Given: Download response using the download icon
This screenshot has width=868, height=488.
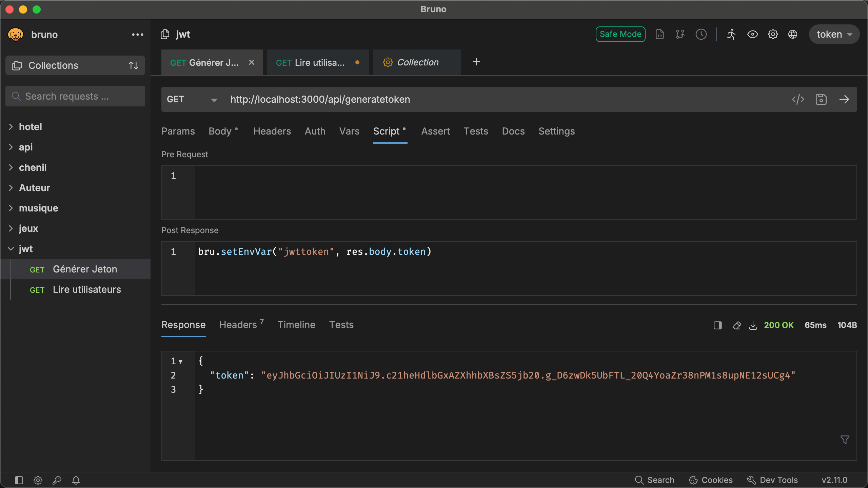Looking at the screenshot, I should click(x=753, y=325).
